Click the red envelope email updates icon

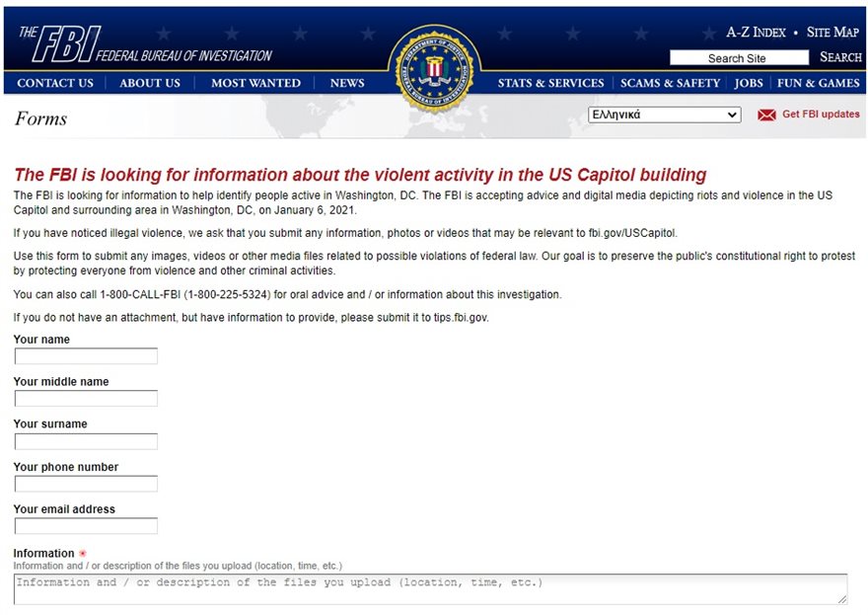click(x=766, y=115)
